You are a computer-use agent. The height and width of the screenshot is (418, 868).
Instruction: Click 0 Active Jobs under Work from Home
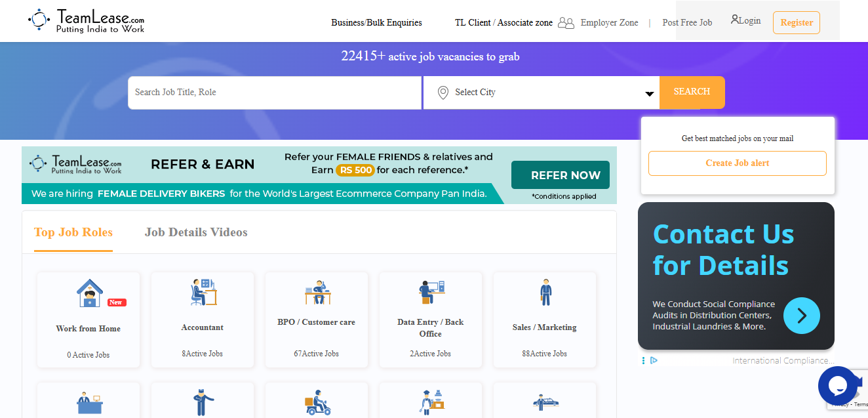coord(89,355)
